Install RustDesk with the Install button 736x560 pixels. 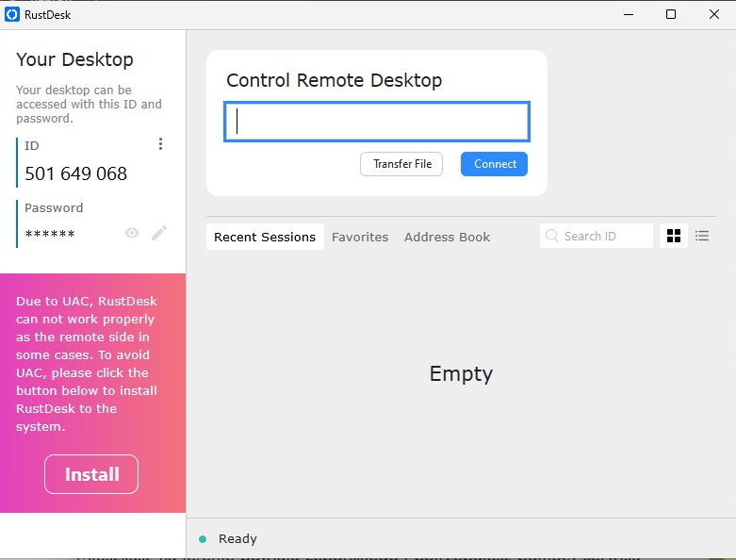(x=91, y=474)
